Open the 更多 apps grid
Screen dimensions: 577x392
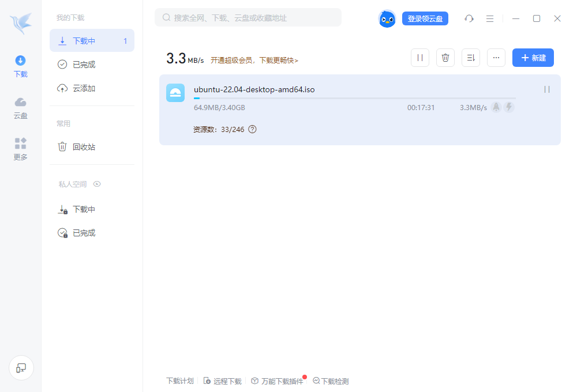[x=21, y=149]
